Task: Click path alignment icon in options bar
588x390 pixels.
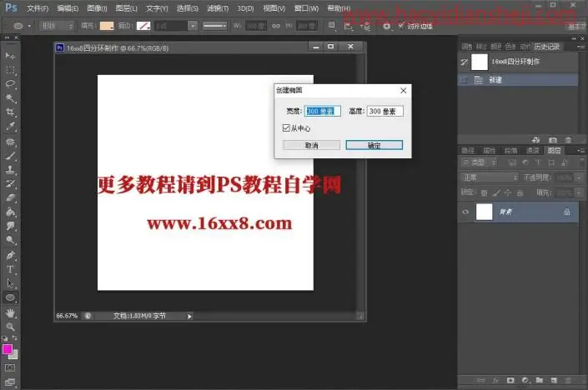Action: pyautogui.click(x=349, y=26)
